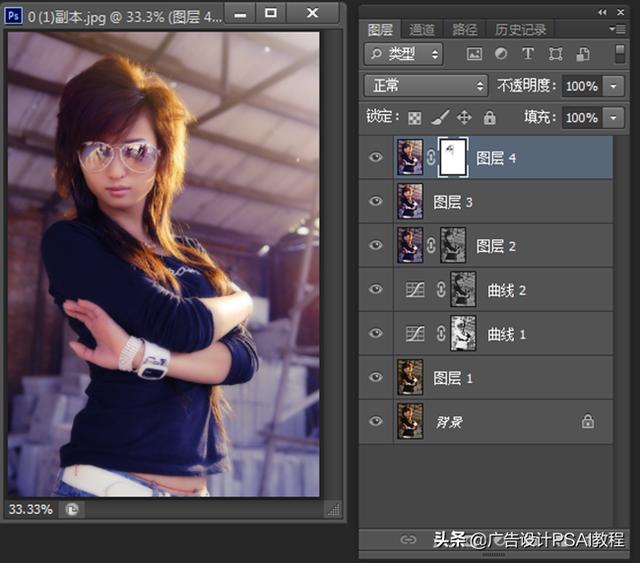Viewport: 640px width, 563px height.
Task: Click the 图层 4 layer mask thumbnail
Action: coord(453,158)
